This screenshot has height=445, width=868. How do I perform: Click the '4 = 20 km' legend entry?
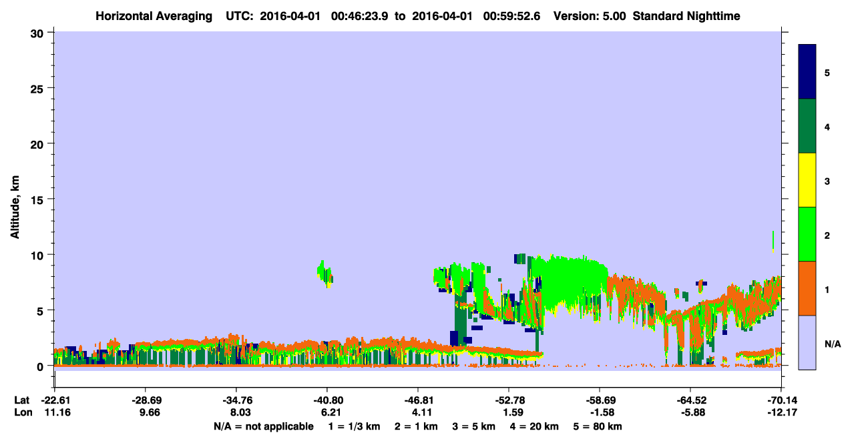tap(533, 426)
